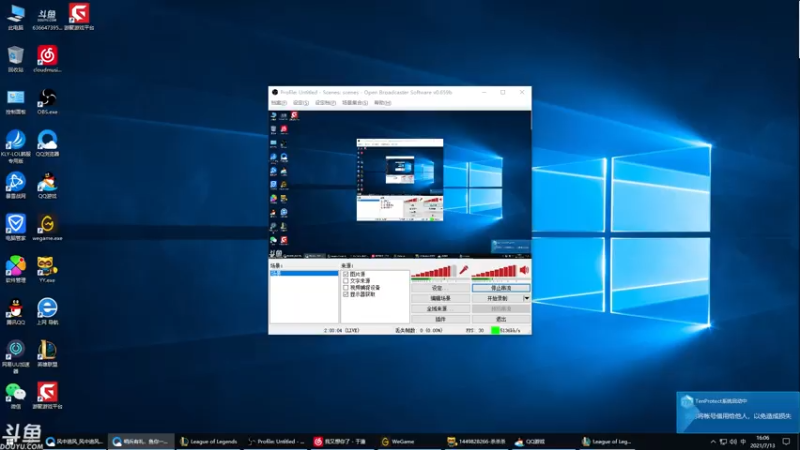Viewport: 800px width, 450px height.
Task: Open the 网易UU加速器 desktop icon
Action: click(16, 357)
